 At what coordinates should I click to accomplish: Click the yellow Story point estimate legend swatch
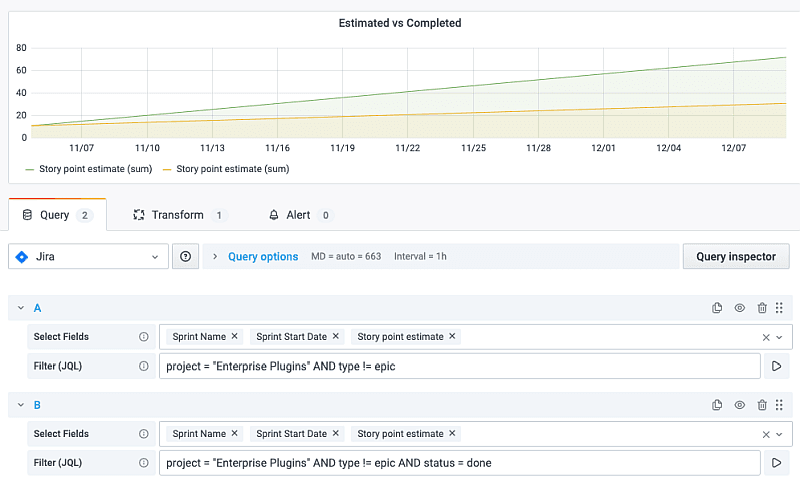point(168,169)
